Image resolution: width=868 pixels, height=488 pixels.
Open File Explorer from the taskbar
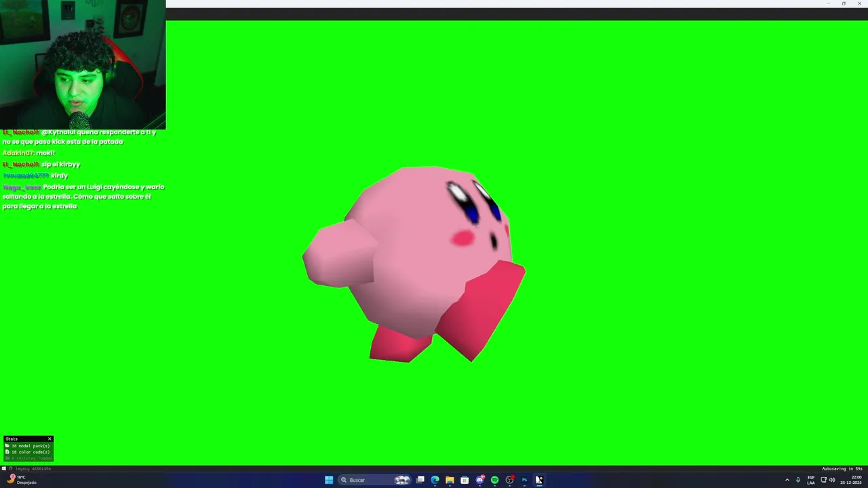(450, 480)
